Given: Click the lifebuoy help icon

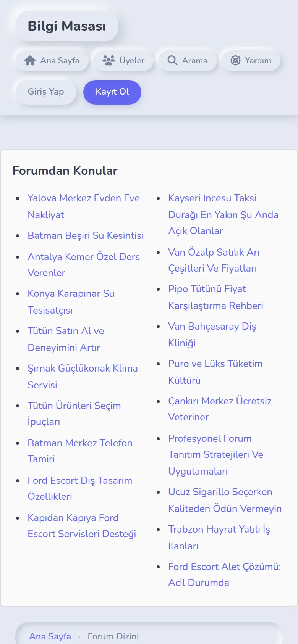Looking at the screenshot, I should coord(235,60).
